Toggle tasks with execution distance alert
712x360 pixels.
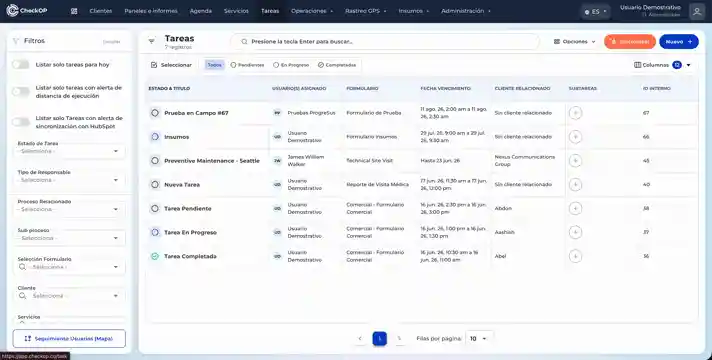[20, 92]
